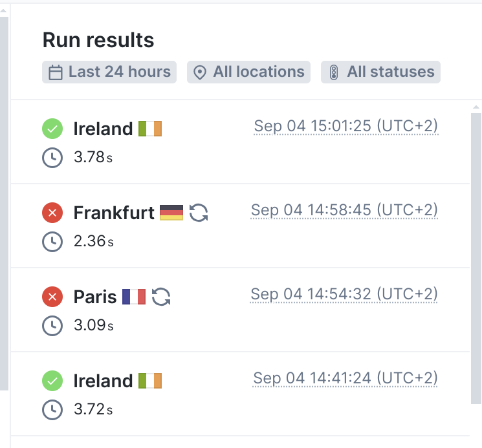Open timestamp Sep 04 14:54:32 link

click(x=344, y=294)
